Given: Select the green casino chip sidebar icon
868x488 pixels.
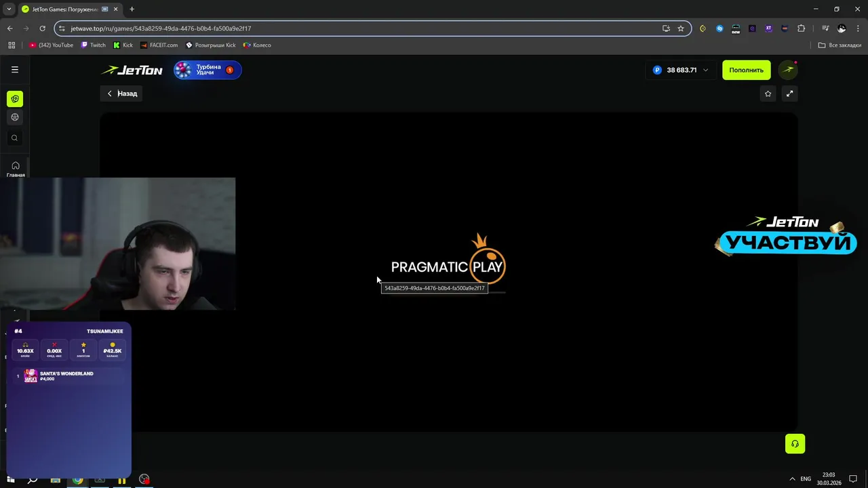Looking at the screenshot, I should pyautogui.click(x=15, y=99).
